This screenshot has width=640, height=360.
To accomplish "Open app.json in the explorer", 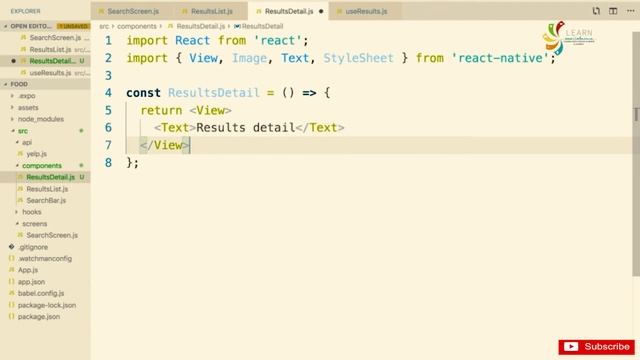I will (x=31, y=282).
